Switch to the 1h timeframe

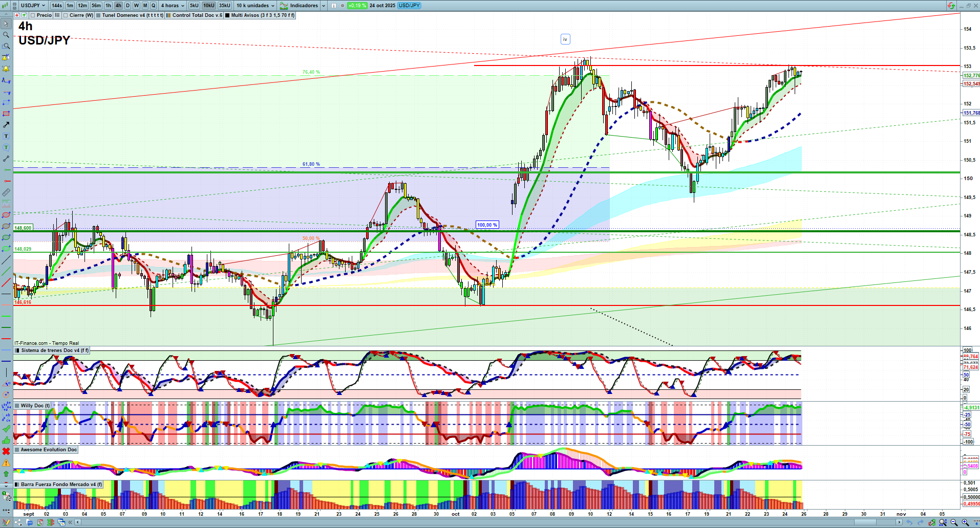pyautogui.click(x=109, y=6)
